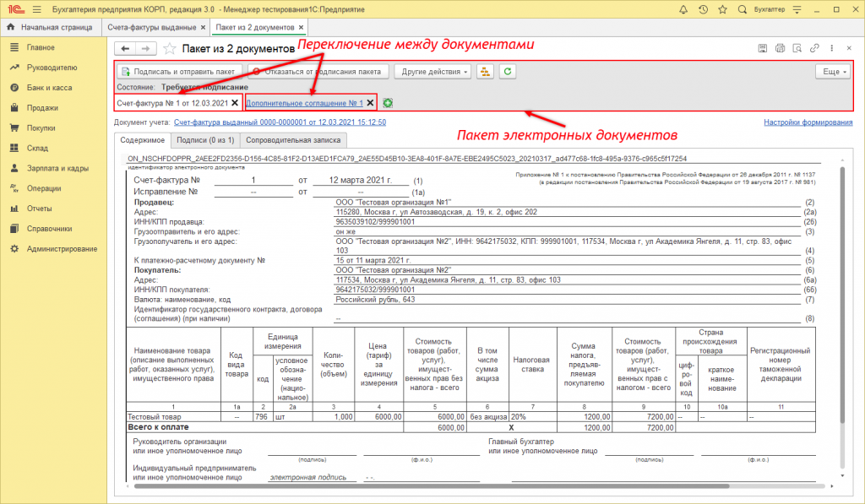This screenshot has width=865, height=504.
Task: Go forward with right arrow button
Action: click(145, 48)
